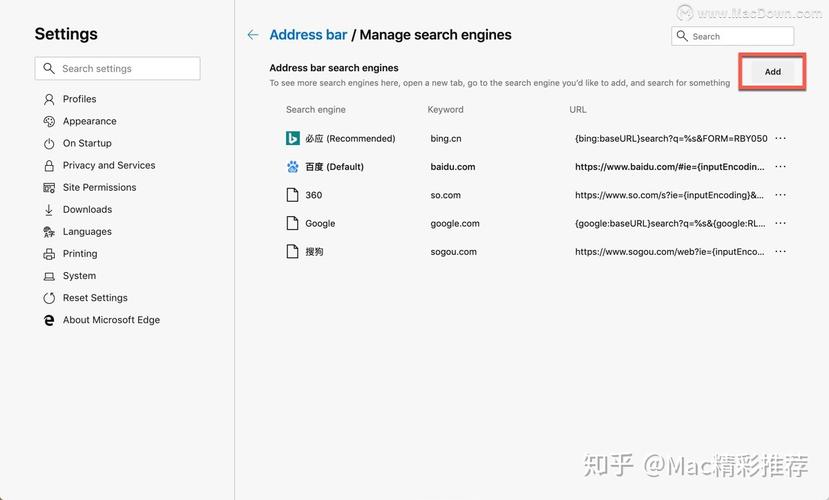Go to Downloads settings
Viewport: 829px width, 500px height.
click(x=87, y=210)
